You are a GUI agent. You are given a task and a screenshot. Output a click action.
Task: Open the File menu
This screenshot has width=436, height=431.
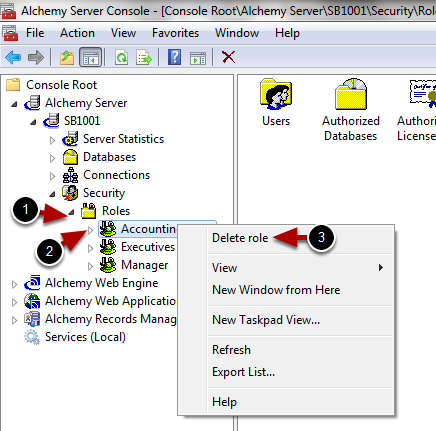(35, 33)
